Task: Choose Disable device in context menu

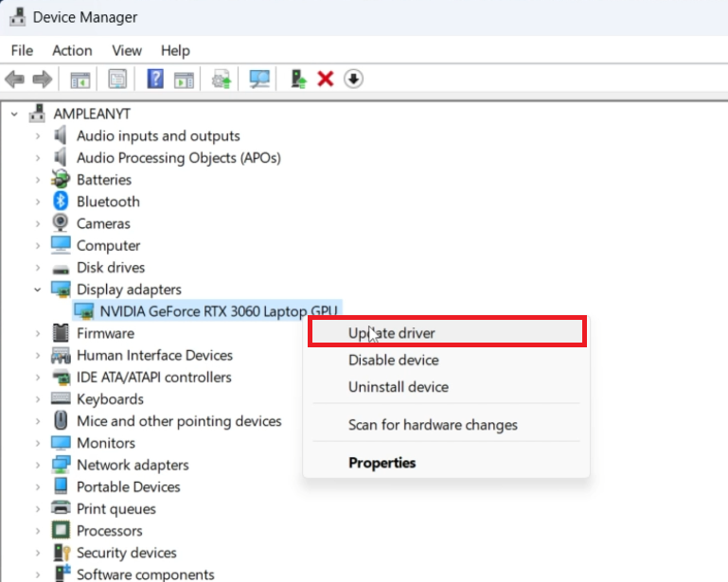Action: 446,361
